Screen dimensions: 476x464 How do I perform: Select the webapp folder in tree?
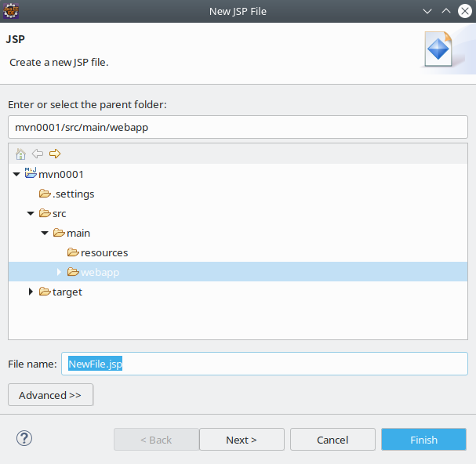pos(100,272)
